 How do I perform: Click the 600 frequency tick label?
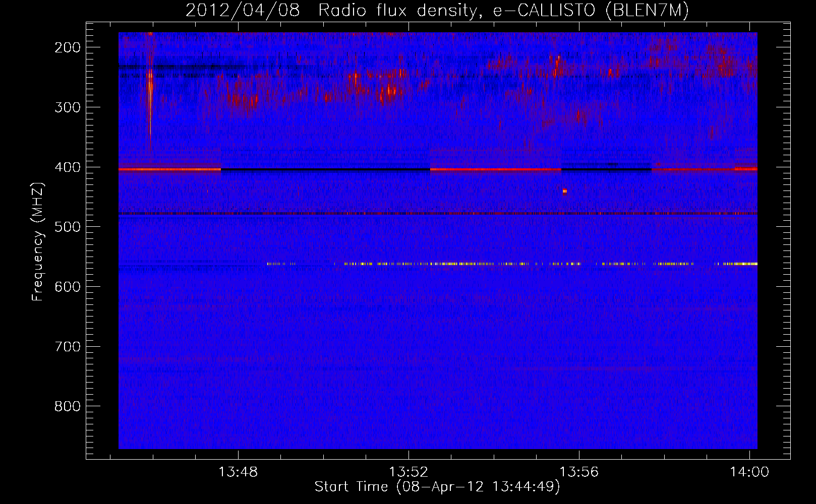68,287
